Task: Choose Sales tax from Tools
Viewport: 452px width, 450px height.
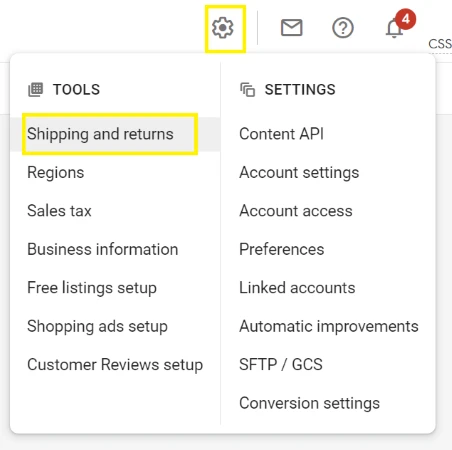Action: click(59, 211)
